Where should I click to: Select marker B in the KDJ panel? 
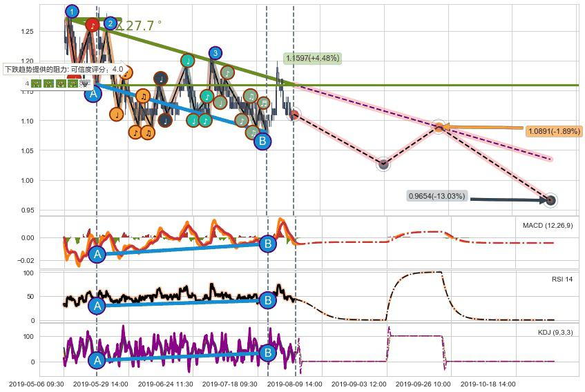(x=267, y=353)
